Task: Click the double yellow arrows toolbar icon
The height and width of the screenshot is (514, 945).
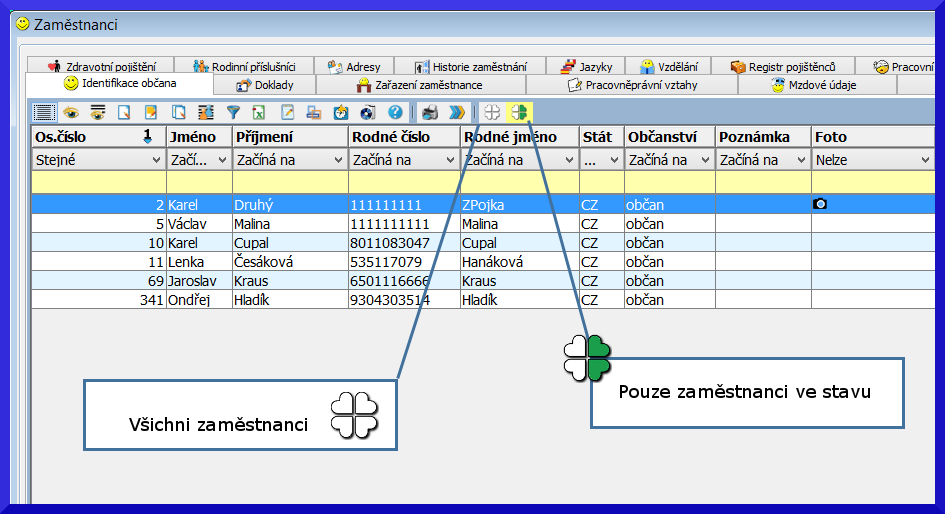Action: tap(456, 113)
